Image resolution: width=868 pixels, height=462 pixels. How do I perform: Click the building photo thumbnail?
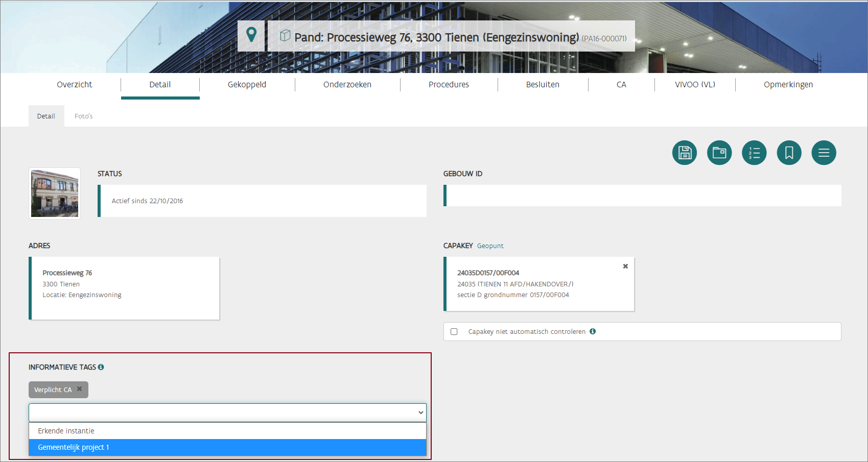[x=55, y=193]
